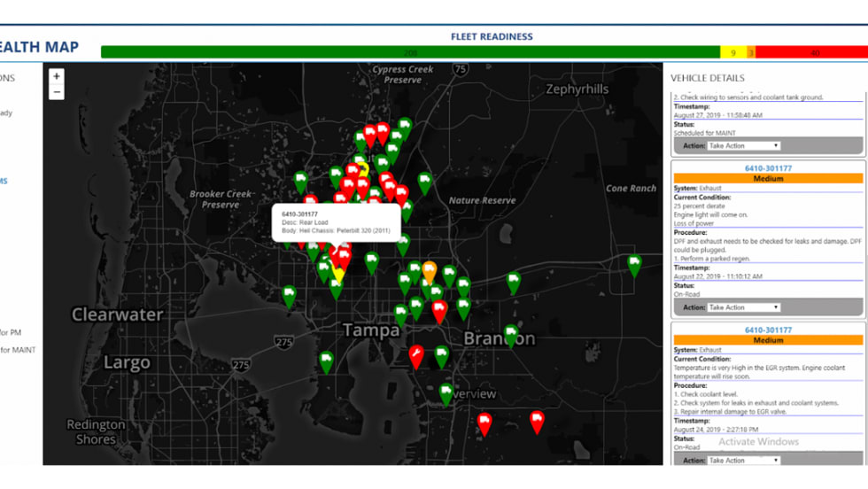Viewport: 868px width, 489px height.
Task: Click the easternmost green truck marker on map
Action: (634, 263)
